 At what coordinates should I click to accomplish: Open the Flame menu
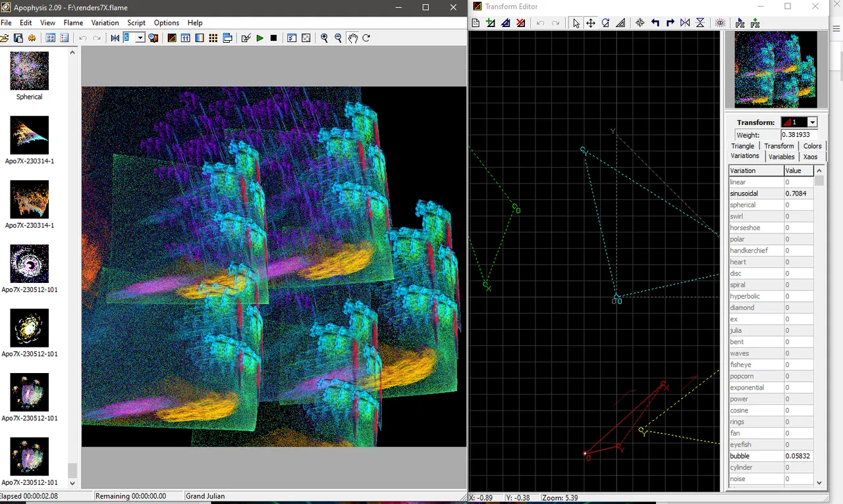[73, 22]
